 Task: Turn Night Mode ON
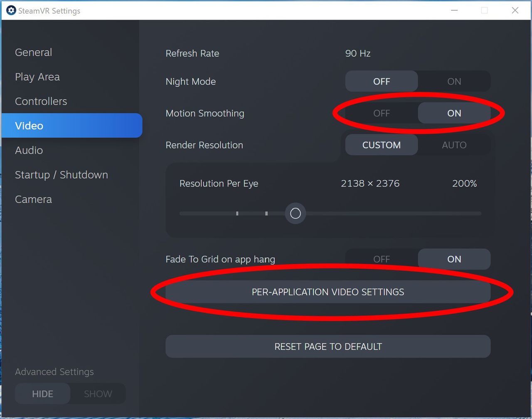[x=454, y=81]
